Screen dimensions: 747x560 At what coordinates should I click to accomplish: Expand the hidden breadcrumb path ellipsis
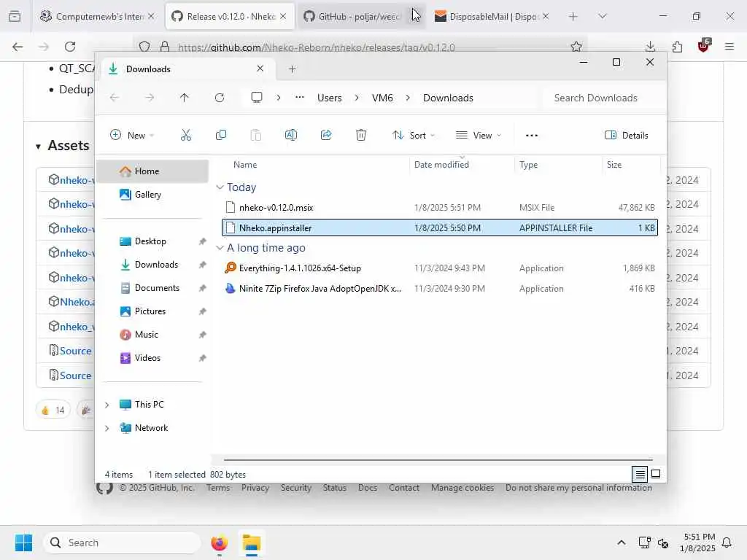pos(299,98)
